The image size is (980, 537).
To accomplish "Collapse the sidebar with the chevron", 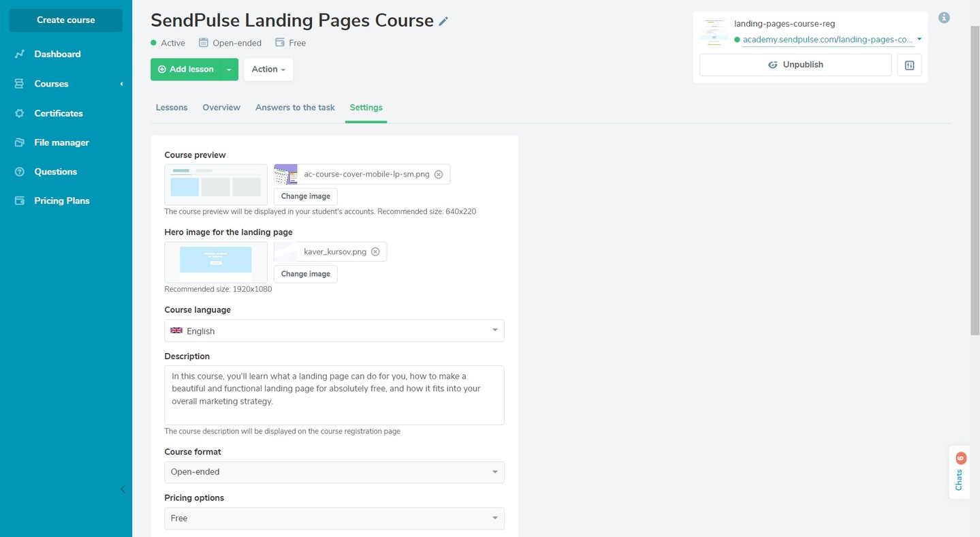I will click(123, 489).
